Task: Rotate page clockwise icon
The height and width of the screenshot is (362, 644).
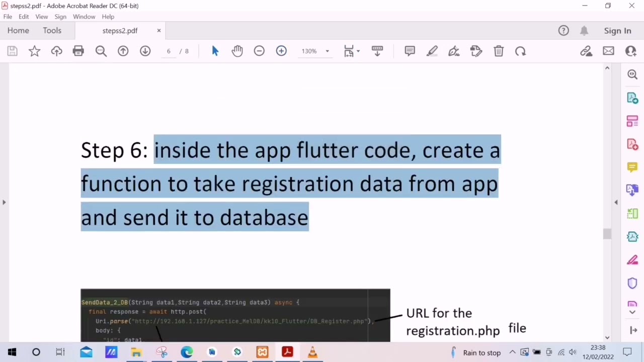Action: (520, 51)
